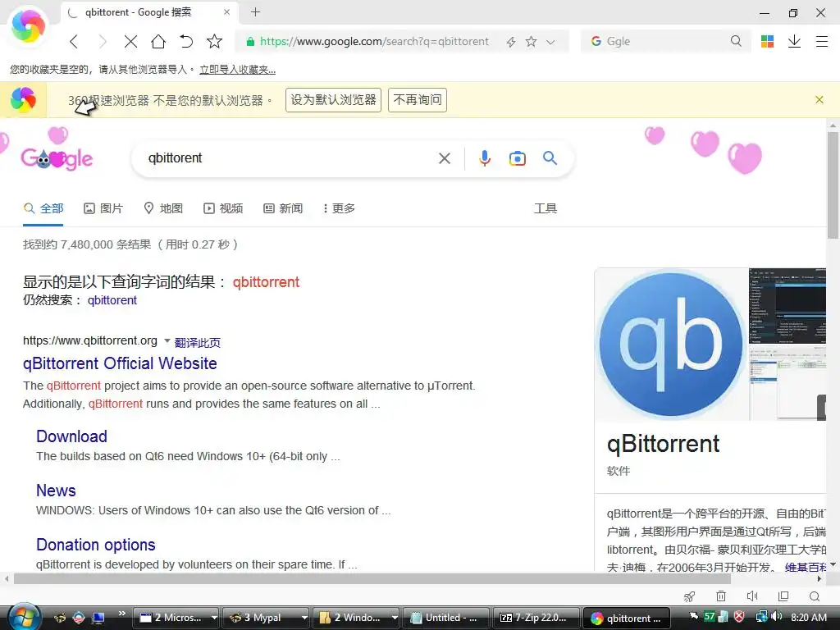840x630 pixels.
Task: Open the browser main menu
Action: tap(822, 41)
